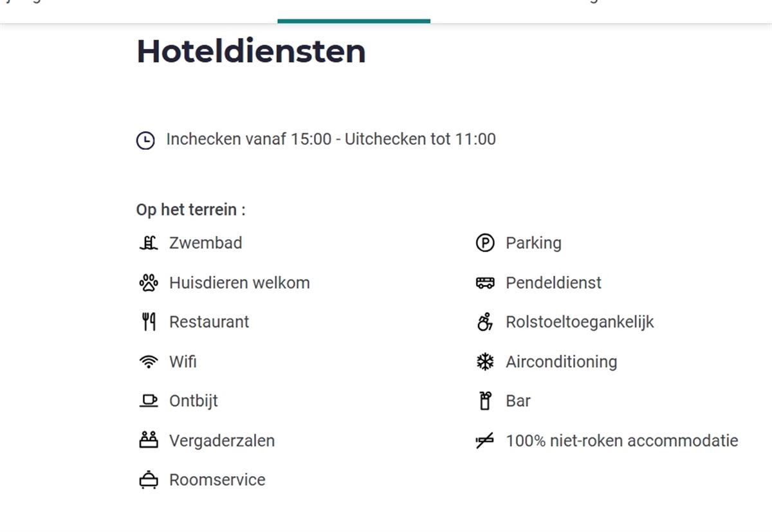Select the Rolstoeltoegankelijk wheelchair icon
Image resolution: width=772 pixels, height=532 pixels.
pos(486,322)
